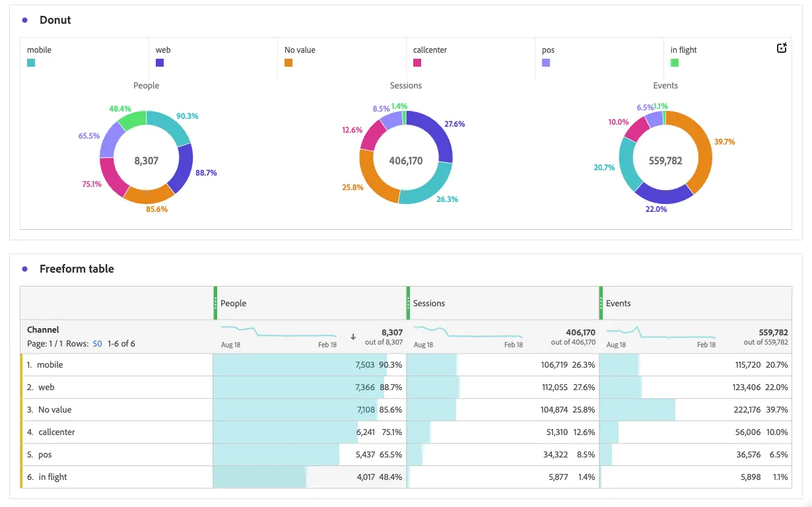Image resolution: width=812 pixels, height=507 pixels.
Task: Click the green 48.4% segment of the People donut
Action: (133, 119)
